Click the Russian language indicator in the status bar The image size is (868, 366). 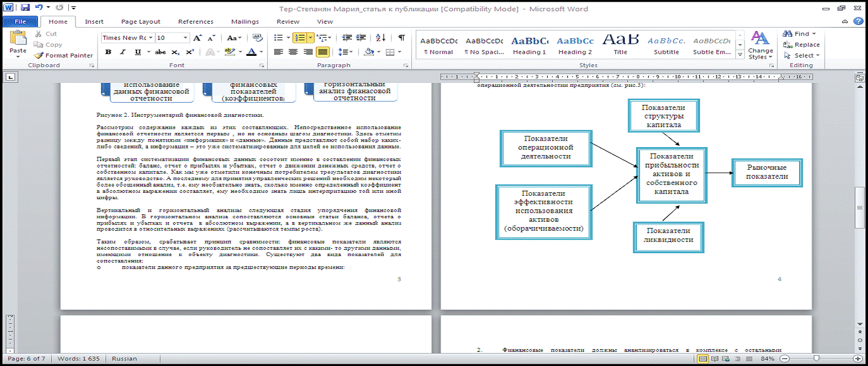tap(124, 359)
